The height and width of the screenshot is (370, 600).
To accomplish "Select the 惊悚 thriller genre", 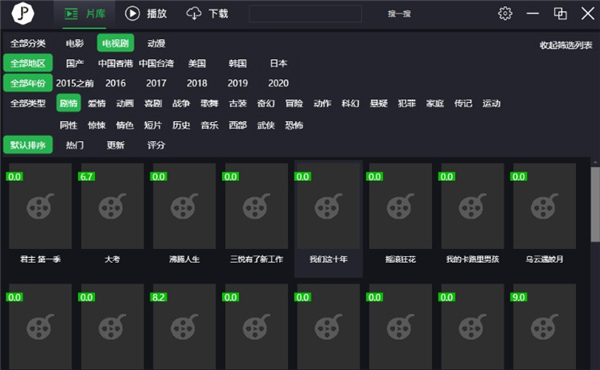I will tap(97, 125).
